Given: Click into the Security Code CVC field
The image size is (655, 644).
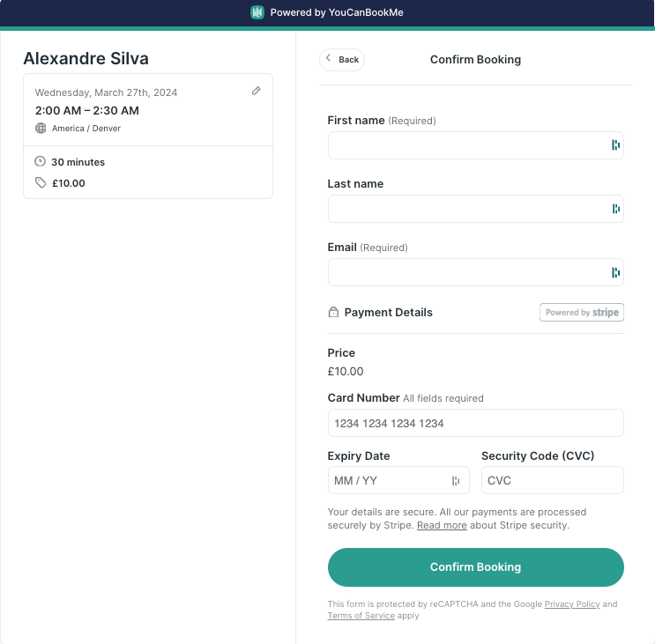Looking at the screenshot, I should coord(552,480).
